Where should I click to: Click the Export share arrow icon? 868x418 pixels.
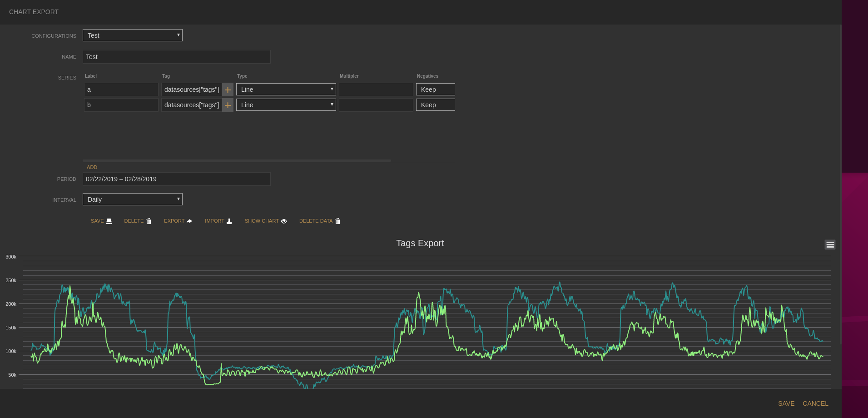[x=188, y=221]
